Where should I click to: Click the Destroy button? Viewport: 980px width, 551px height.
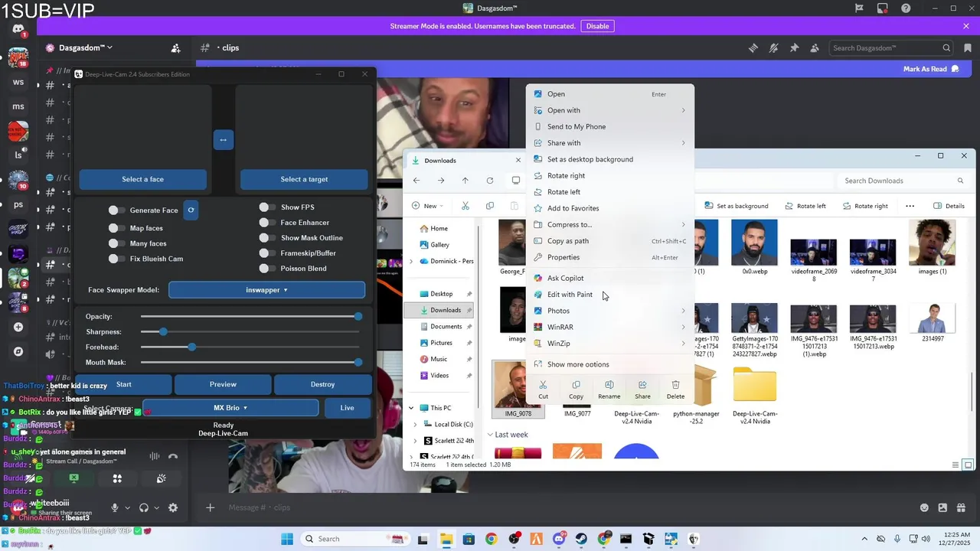pos(322,384)
